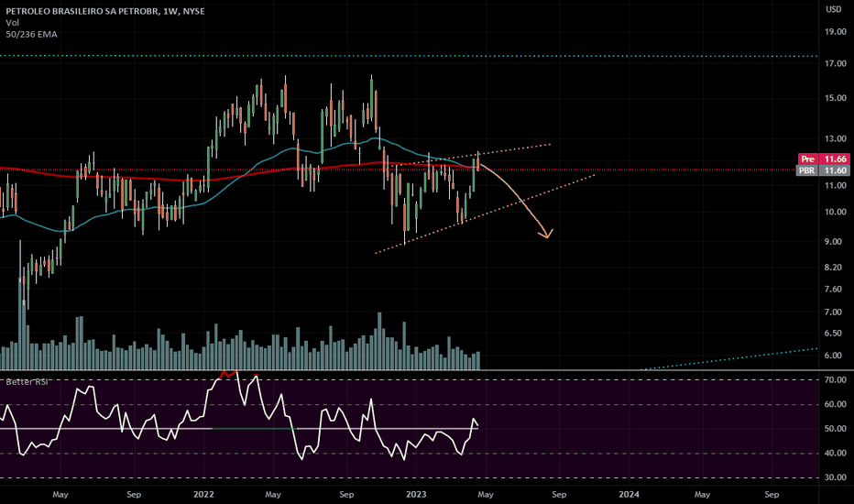Click the 2024 time axis label
This screenshot has height=504, width=854.
630,495
